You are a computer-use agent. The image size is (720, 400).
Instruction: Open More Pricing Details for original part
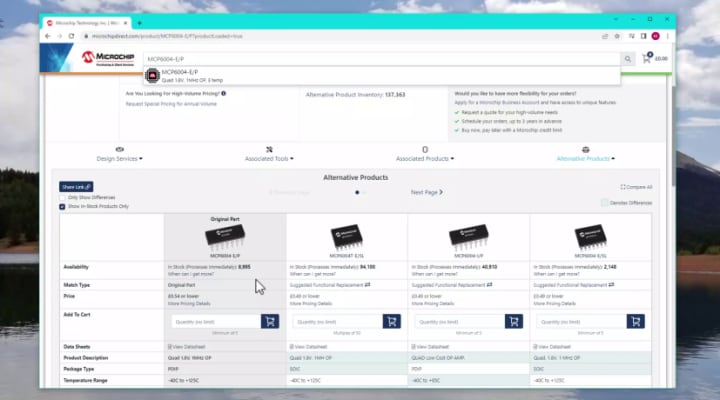189,304
